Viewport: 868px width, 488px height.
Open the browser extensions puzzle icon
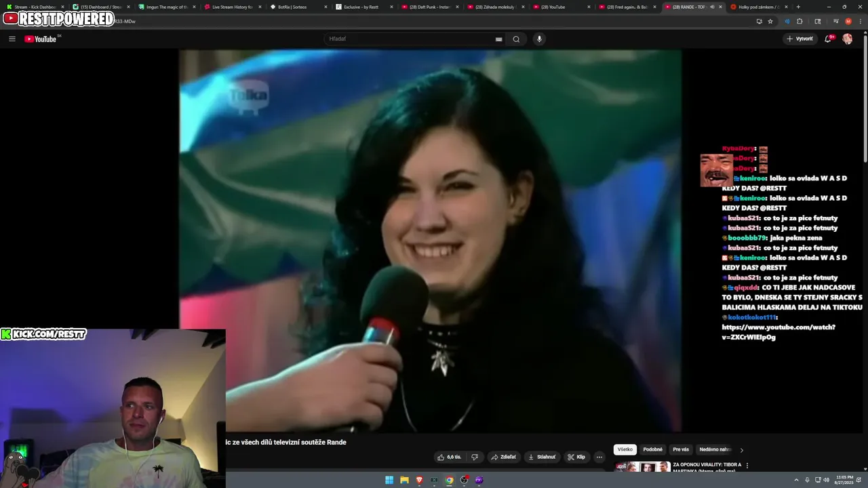(x=800, y=21)
